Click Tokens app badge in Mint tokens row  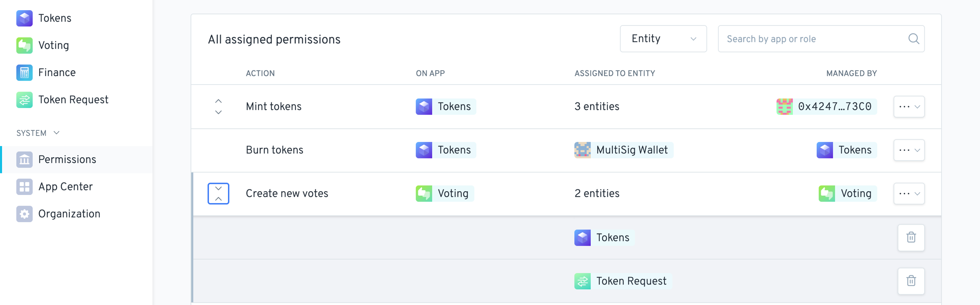pyautogui.click(x=445, y=107)
